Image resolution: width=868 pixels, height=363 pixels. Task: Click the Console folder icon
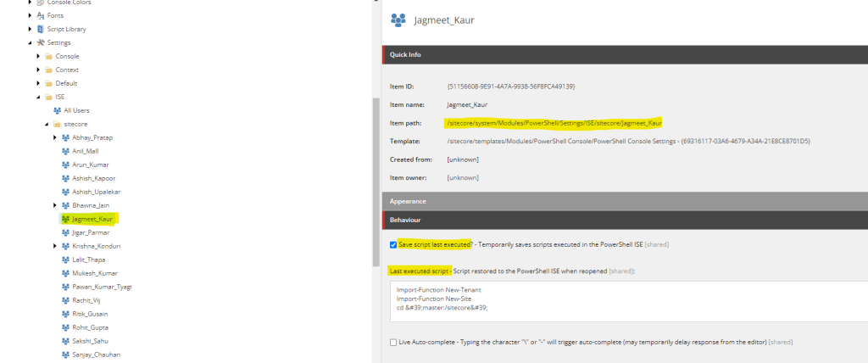(x=48, y=56)
